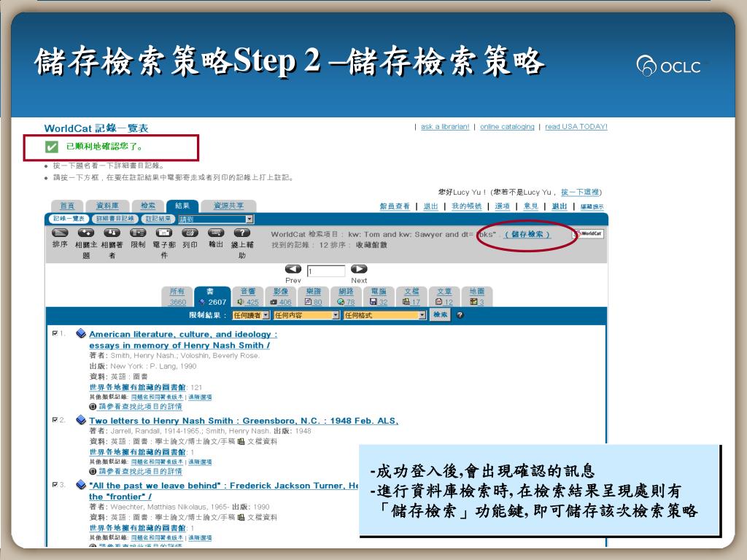Select the 記錄一覽表 sub-tab

pyautogui.click(x=69, y=219)
